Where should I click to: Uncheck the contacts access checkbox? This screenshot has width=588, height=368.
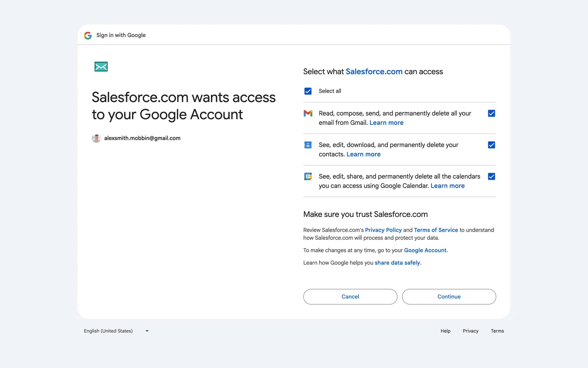(491, 145)
